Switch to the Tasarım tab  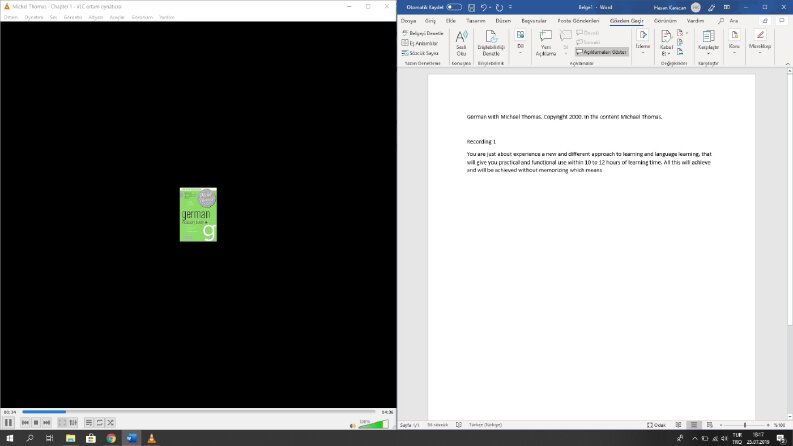click(x=475, y=21)
